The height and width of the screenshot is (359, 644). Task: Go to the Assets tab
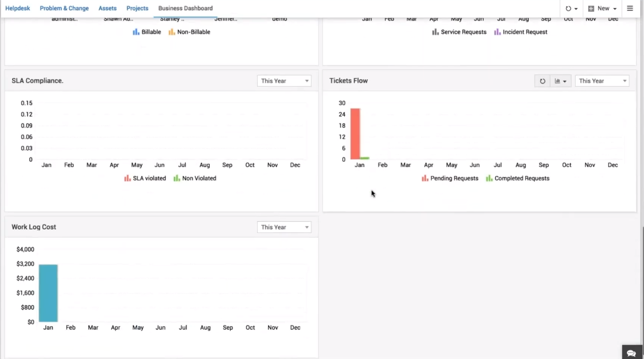pyautogui.click(x=107, y=8)
